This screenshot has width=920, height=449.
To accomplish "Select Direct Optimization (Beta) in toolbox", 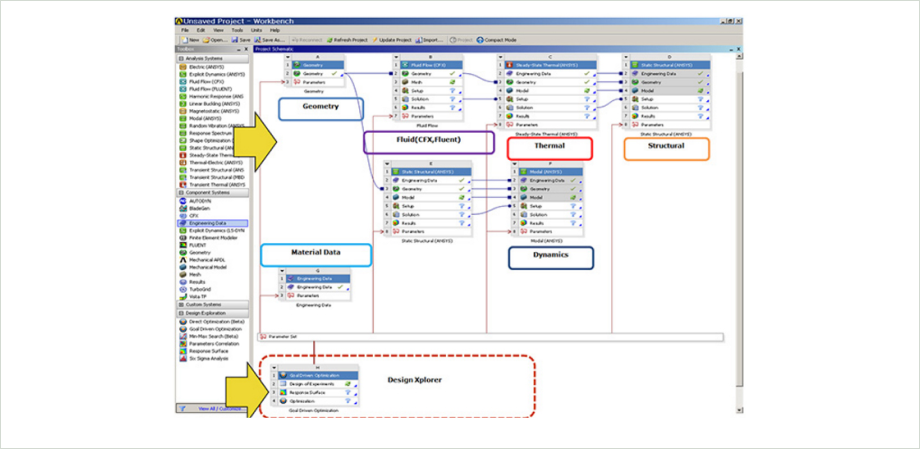I will pyautogui.click(x=212, y=322).
